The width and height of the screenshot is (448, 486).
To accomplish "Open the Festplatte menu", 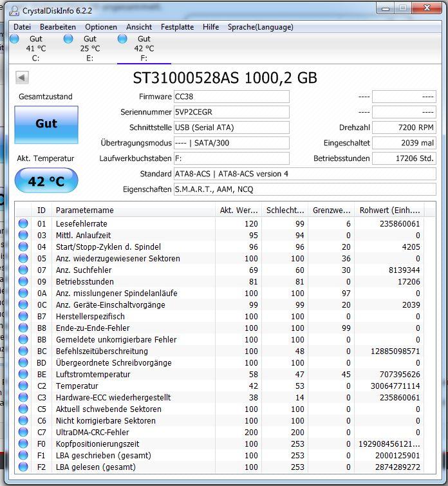I will click(x=178, y=27).
